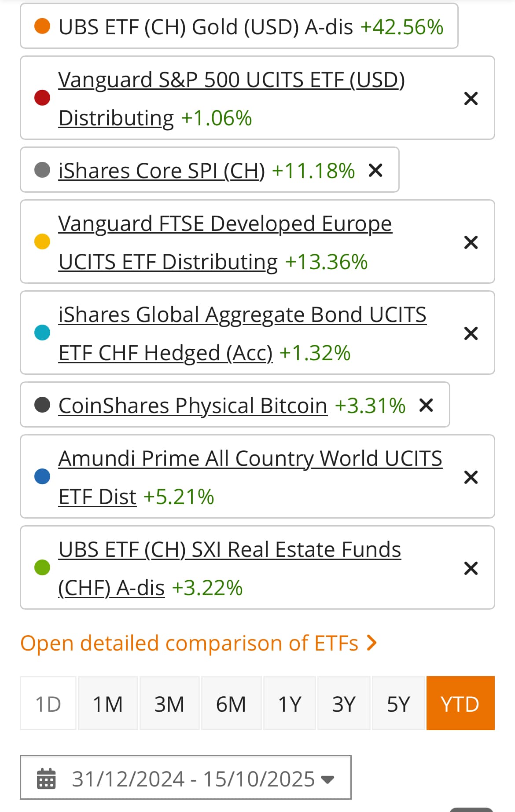
Task: Remove Amundi Prime All Country World ETF
Action: pyautogui.click(x=471, y=477)
